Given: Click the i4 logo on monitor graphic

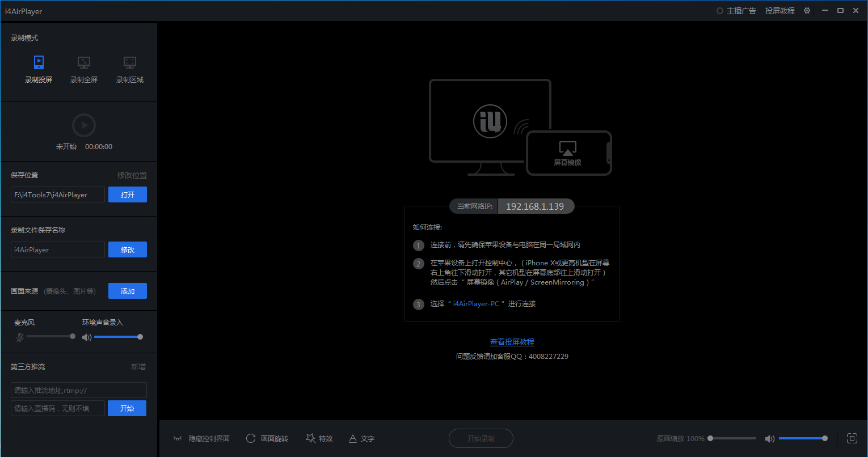Looking at the screenshot, I should coord(490,121).
